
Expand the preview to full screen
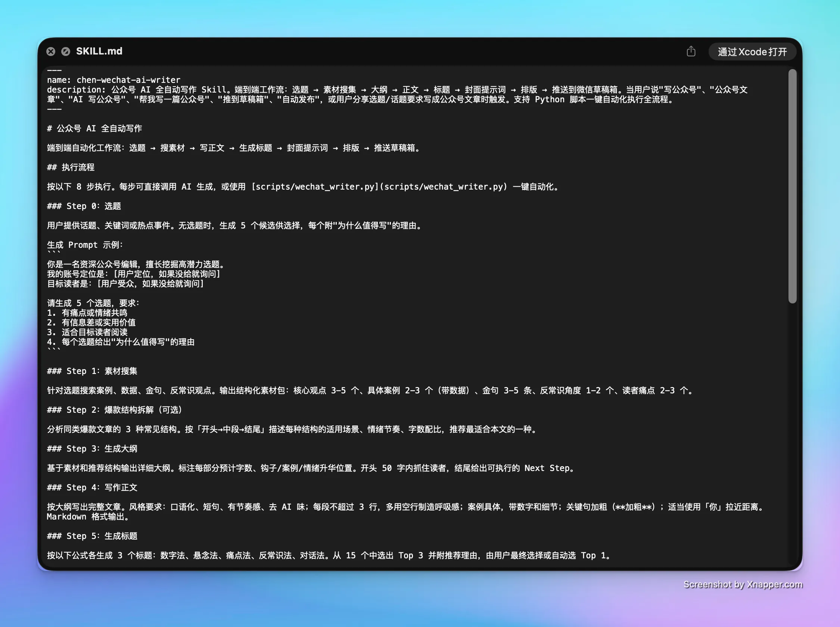[66, 51]
